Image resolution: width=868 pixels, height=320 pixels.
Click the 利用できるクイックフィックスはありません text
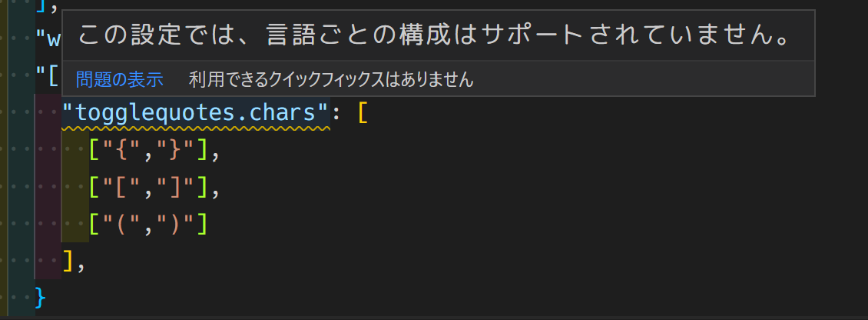pyautogui.click(x=331, y=79)
